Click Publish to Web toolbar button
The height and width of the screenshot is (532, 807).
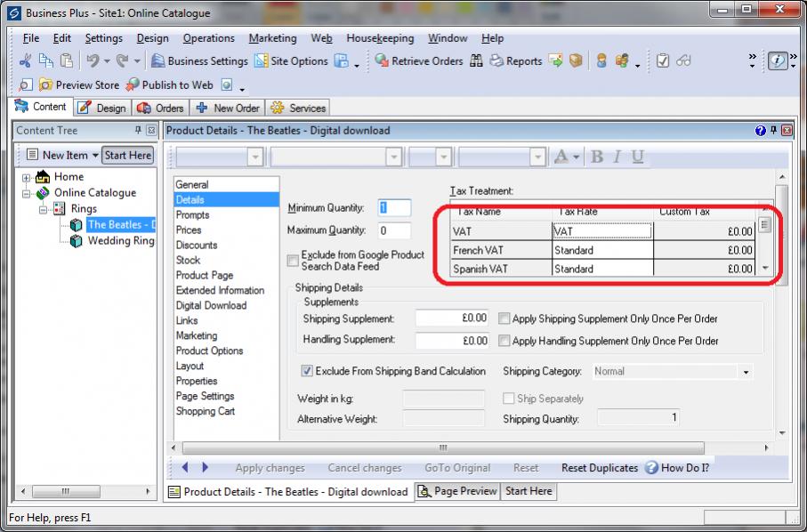click(169, 85)
